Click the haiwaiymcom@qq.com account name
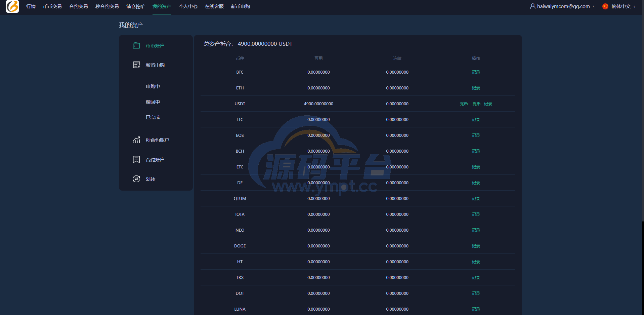 563,6
